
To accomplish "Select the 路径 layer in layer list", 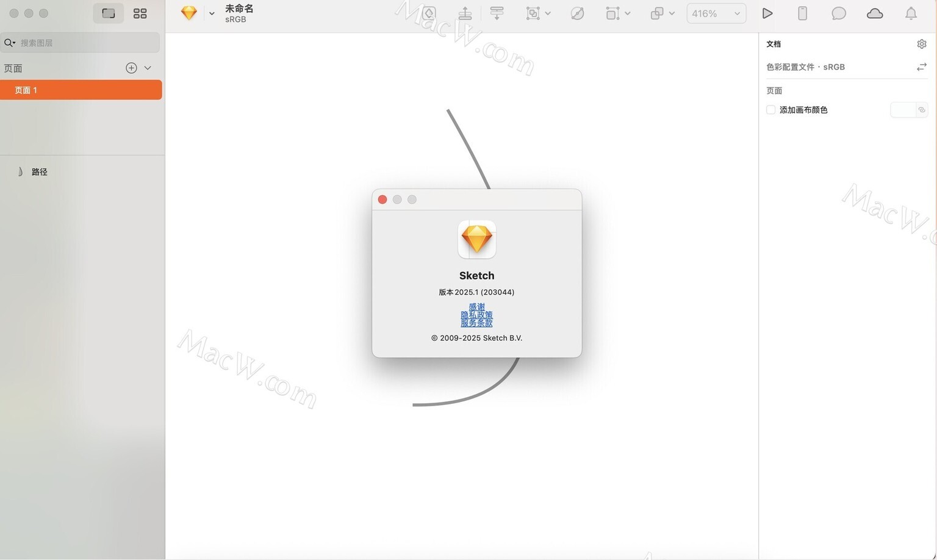I will pyautogui.click(x=40, y=172).
